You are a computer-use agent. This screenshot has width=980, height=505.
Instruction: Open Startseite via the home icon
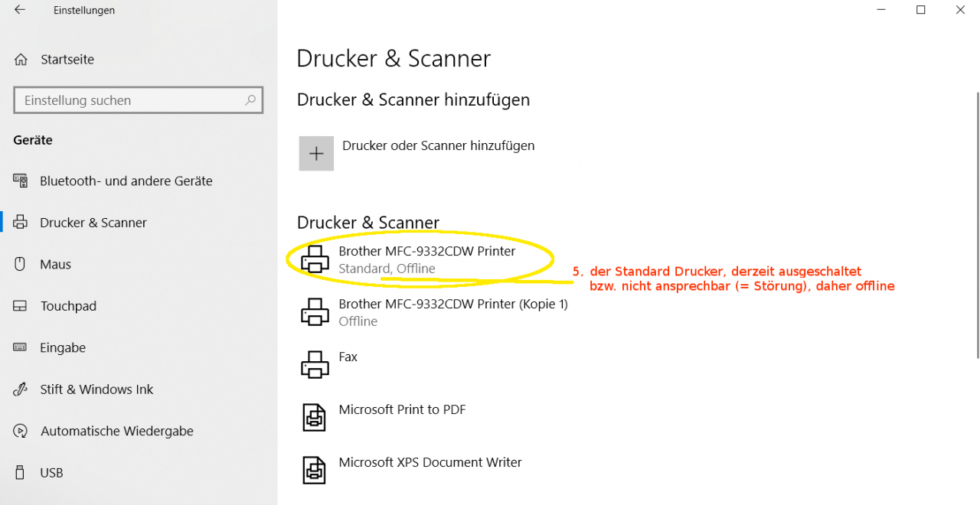(x=21, y=60)
